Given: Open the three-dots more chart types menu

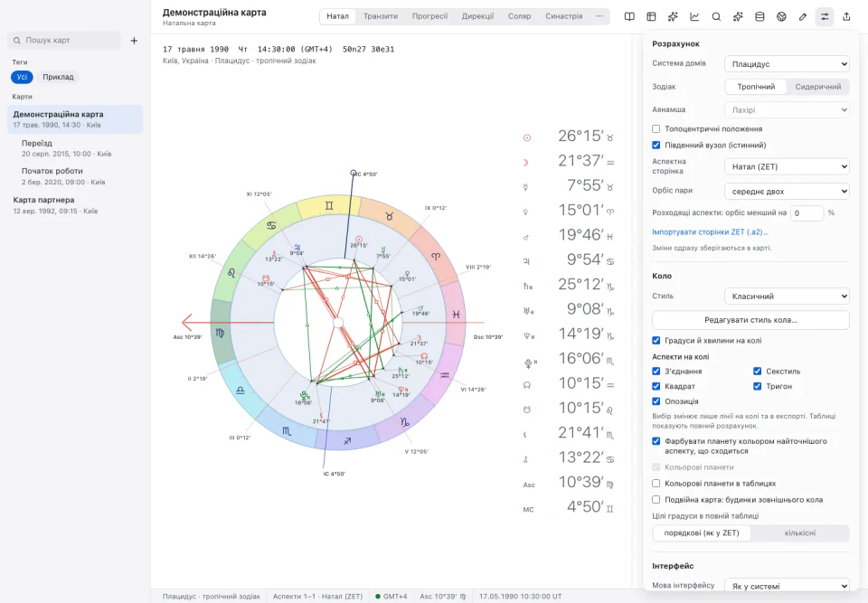Looking at the screenshot, I should (599, 16).
